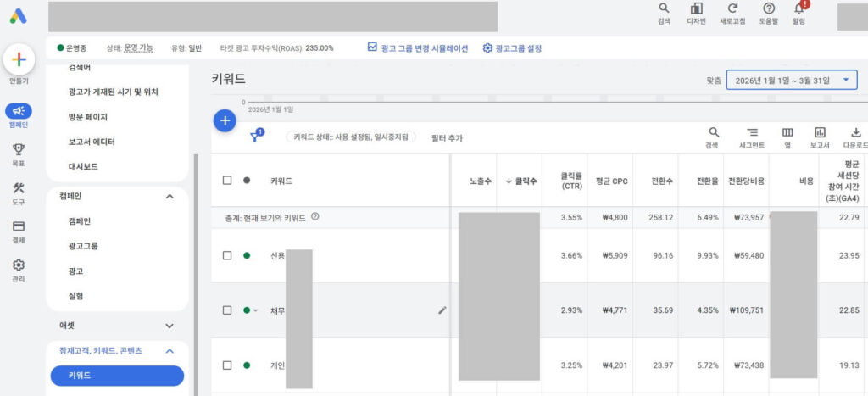Viewport: 868px width, 396px height.
Task: Check the 신용 keyword row checkbox
Action: [x=227, y=255]
